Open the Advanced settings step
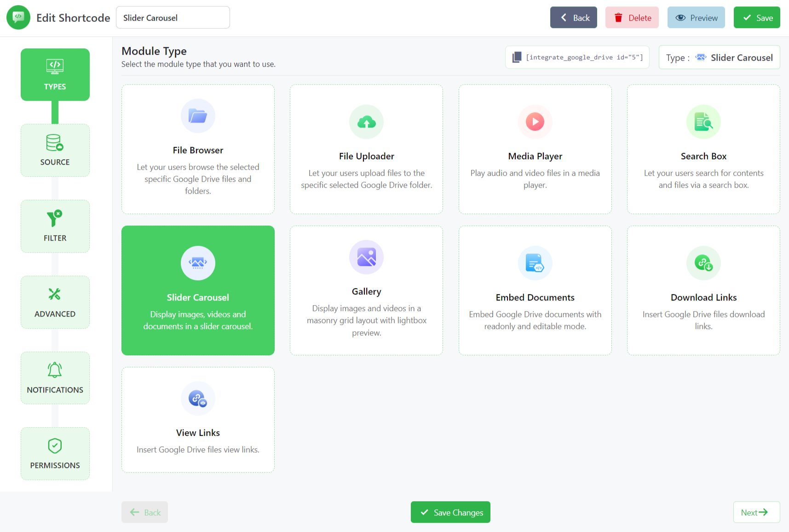Screen dimensions: 789x532 55,302
